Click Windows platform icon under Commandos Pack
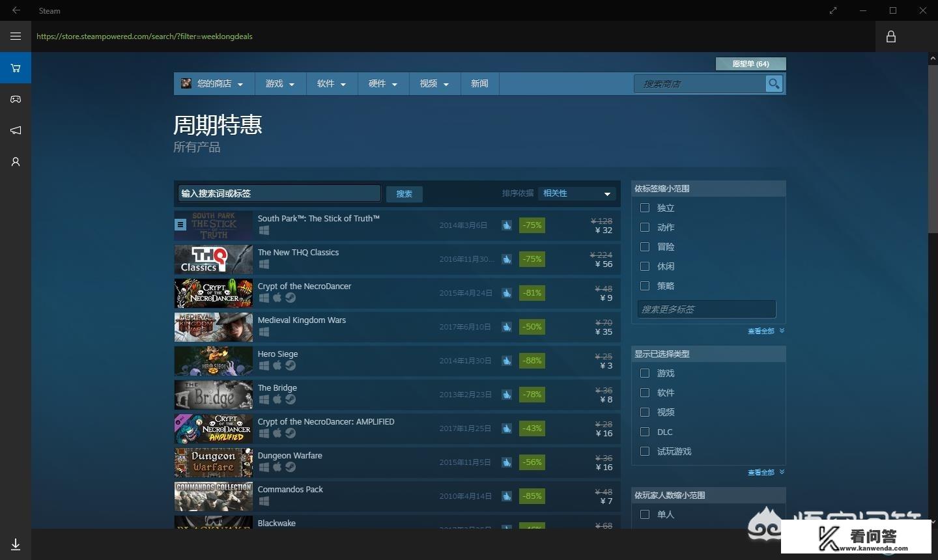Viewport: 938px width, 560px height. (x=264, y=501)
